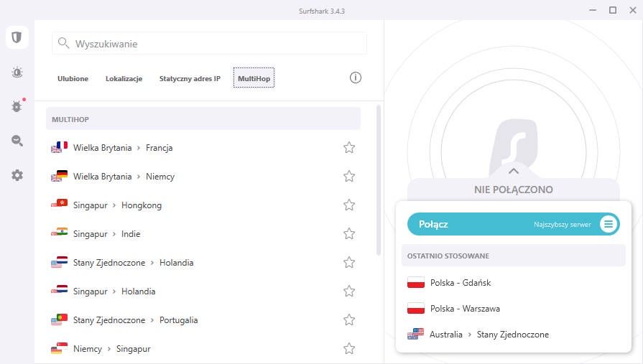The height and width of the screenshot is (364, 643).
Task: Click the server list scrollbar
Action: 379,180
